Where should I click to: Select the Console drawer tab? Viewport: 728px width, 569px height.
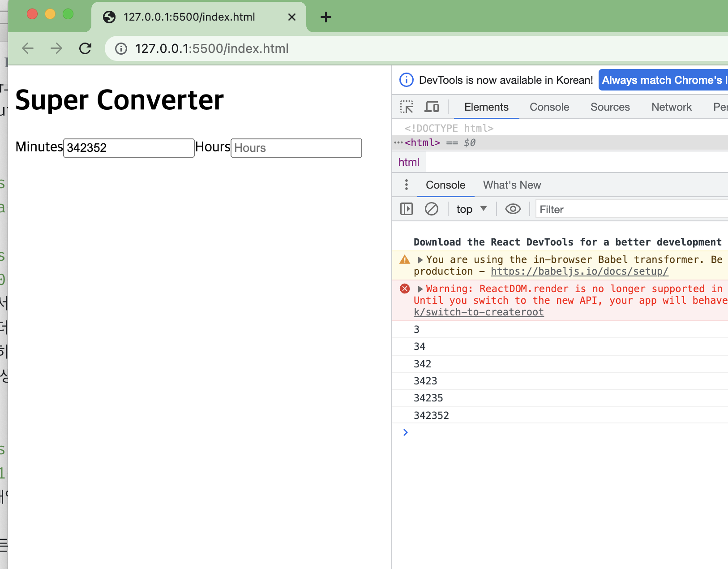pos(445,185)
